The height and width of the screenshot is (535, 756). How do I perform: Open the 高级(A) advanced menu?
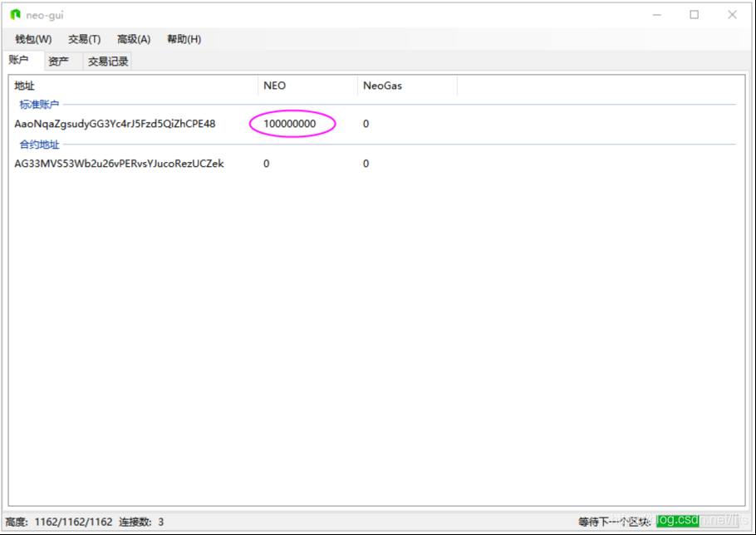coord(134,39)
